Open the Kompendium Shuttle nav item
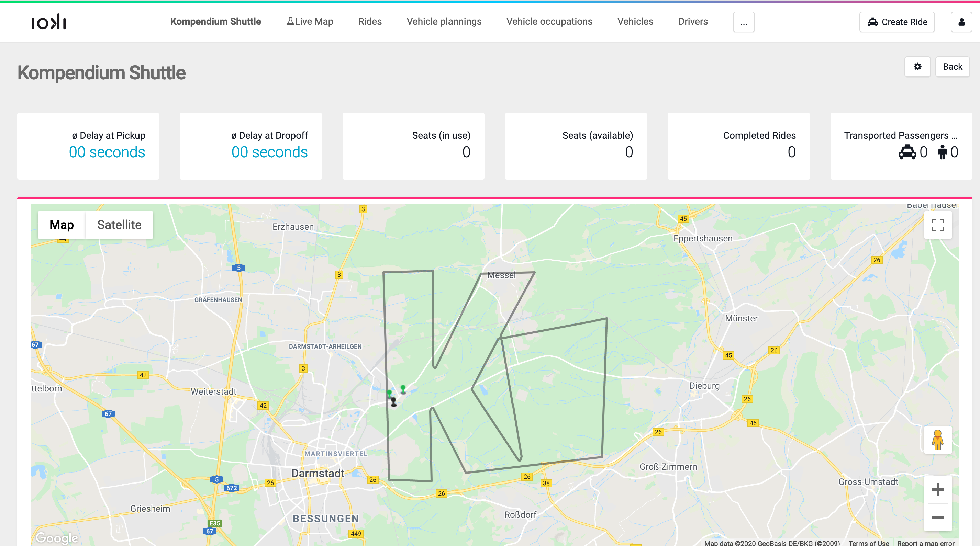Image resolution: width=980 pixels, height=546 pixels. tap(215, 22)
